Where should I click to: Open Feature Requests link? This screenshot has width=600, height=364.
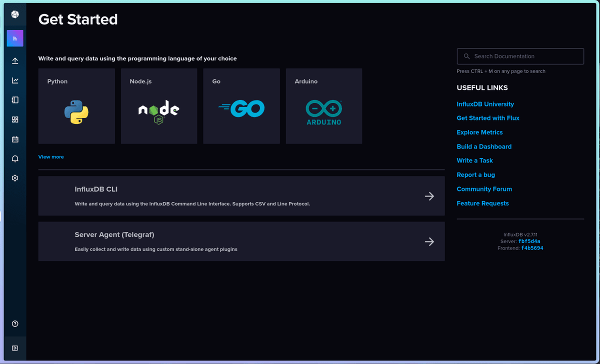pyautogui.click(x=482, y=203)
